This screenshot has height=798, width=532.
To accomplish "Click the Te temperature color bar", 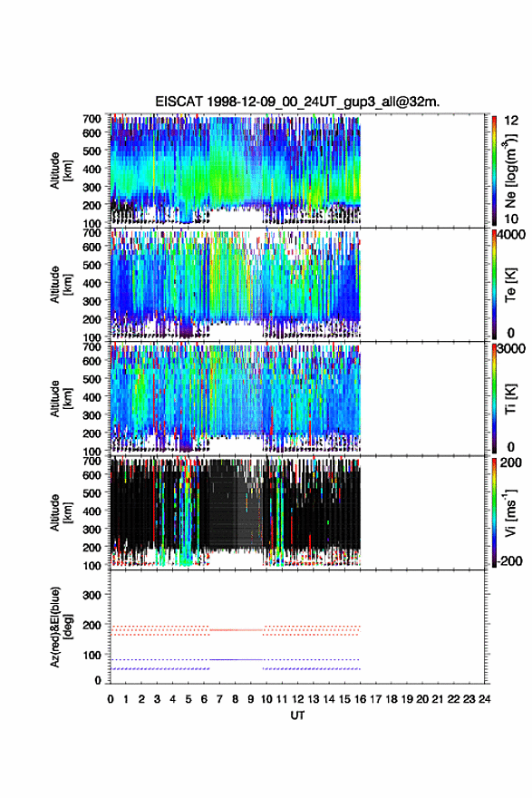I will pos(494,285).
